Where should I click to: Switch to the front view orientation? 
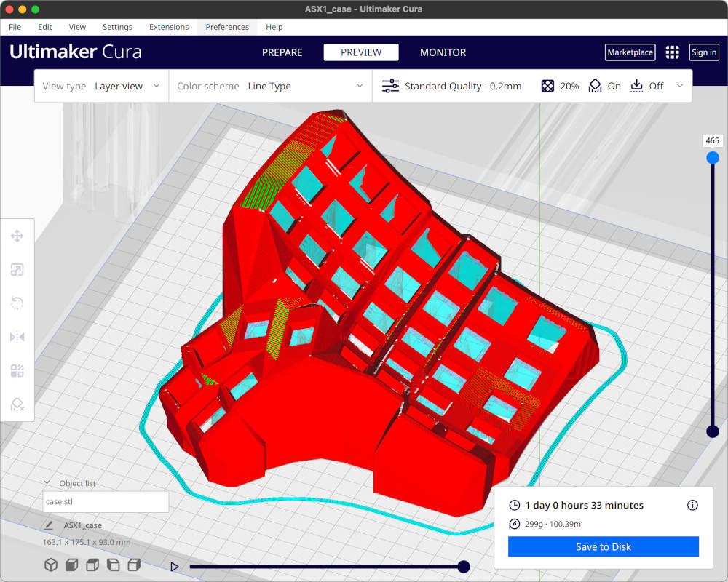[70, 565]
